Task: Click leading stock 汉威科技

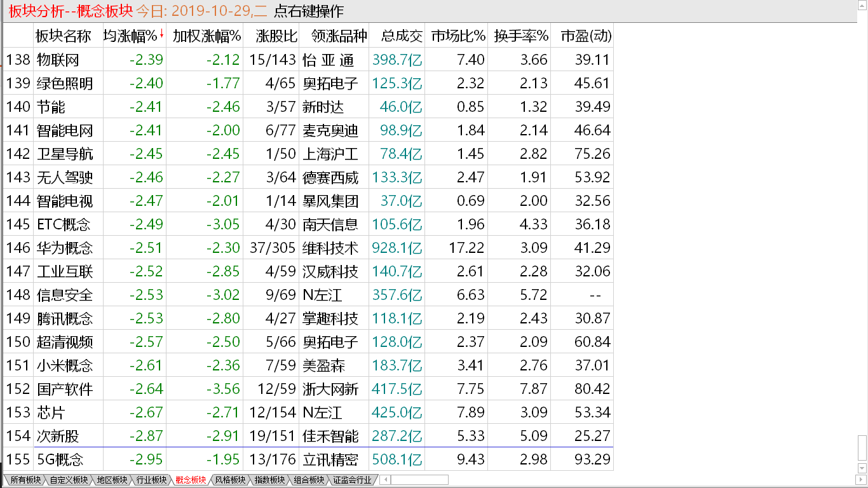Action: (x=331, y=271)
